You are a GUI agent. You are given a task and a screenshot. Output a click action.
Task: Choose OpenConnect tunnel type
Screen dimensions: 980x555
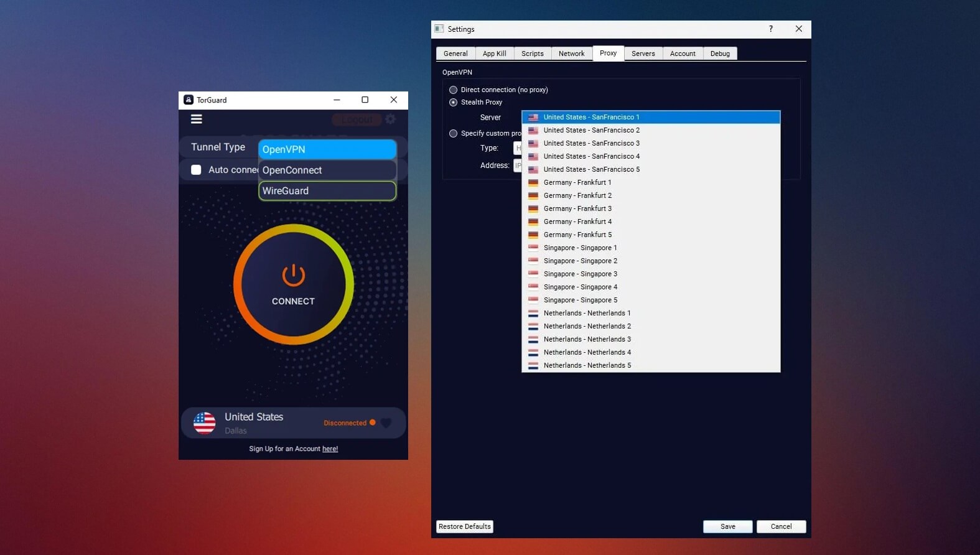click(x=327, y=170)
